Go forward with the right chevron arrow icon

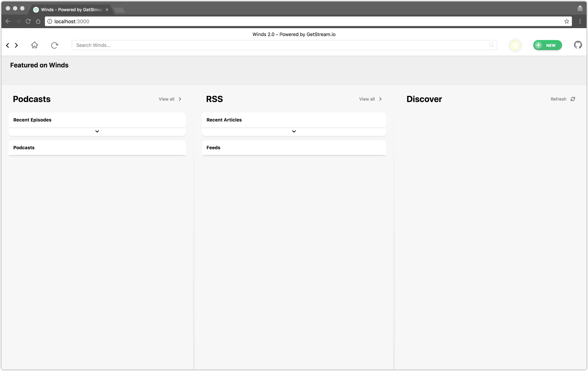pyautogui.click(x=16, y=45)
